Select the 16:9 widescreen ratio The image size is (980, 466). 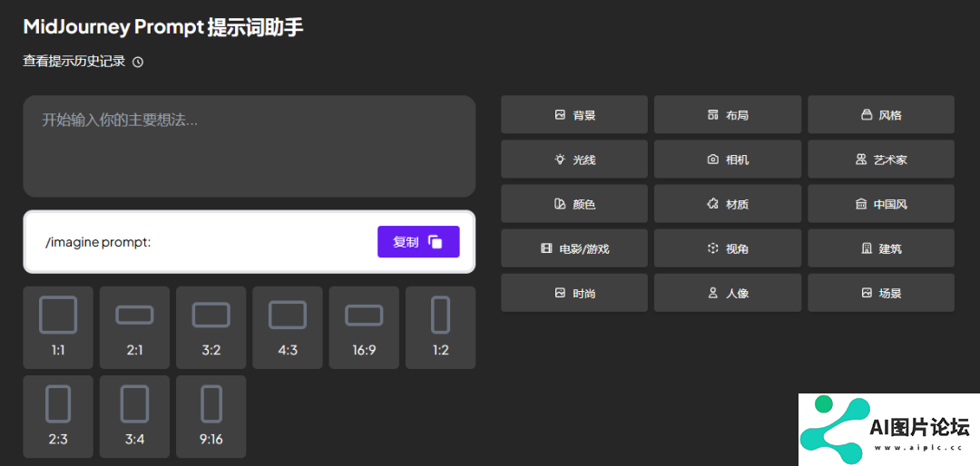tap(364, 327)
